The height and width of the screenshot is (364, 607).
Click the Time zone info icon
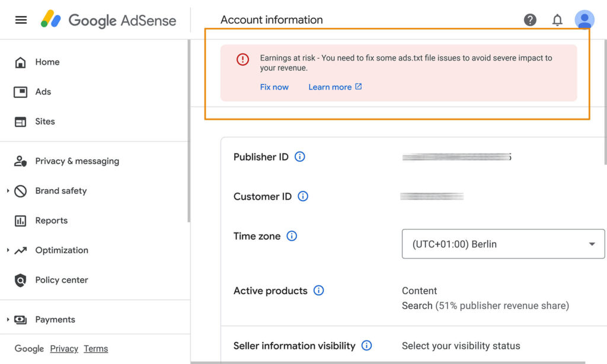(x=292, y=236)
